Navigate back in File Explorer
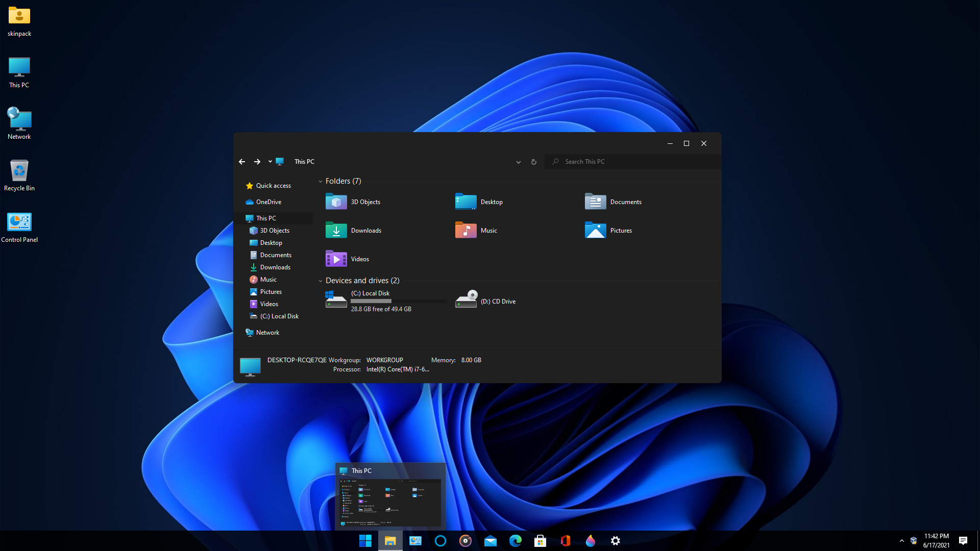 241,161
